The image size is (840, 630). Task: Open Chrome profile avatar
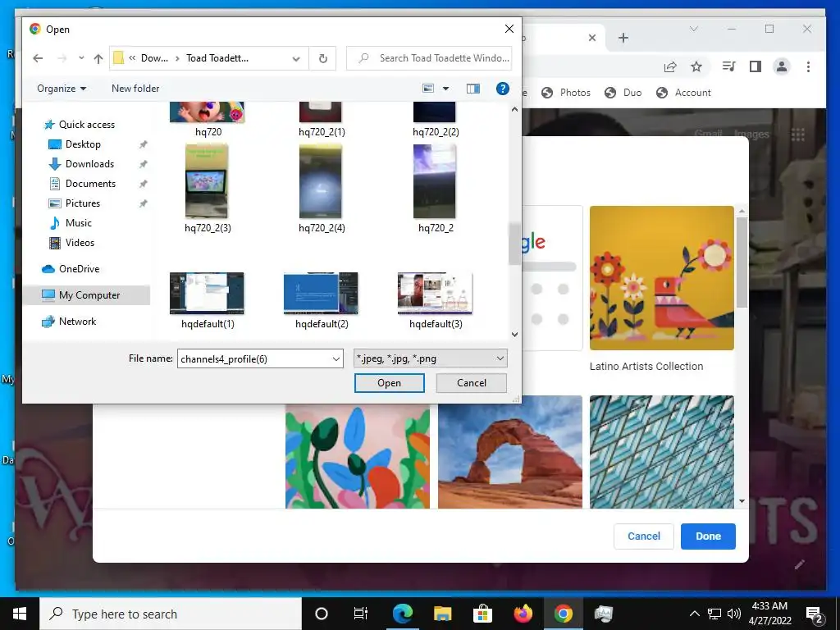click(x=782, y=66)
